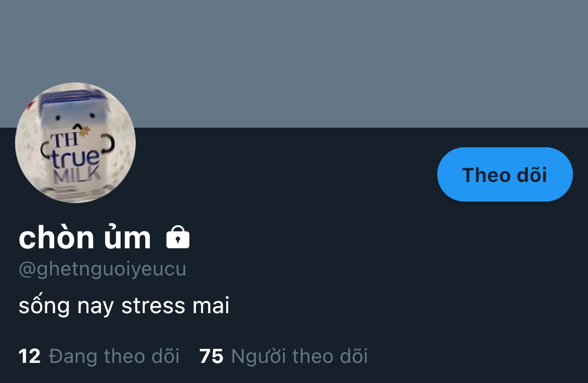The height and width of the screenshot is (383, 588).
Task: Click the bio text sống nay stress mai
Action: coord(124,306)
